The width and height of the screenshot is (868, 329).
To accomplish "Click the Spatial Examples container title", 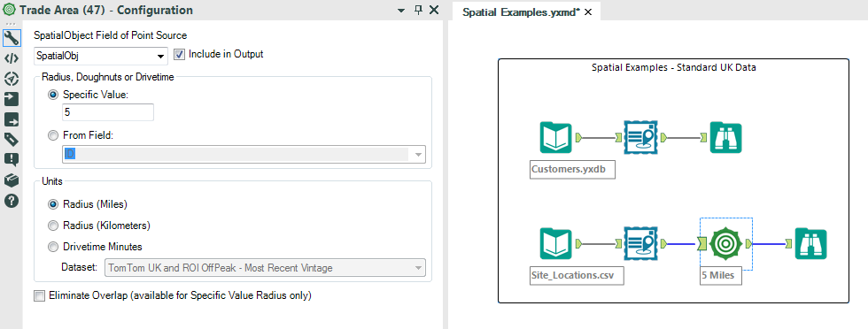I will [674, 68].
